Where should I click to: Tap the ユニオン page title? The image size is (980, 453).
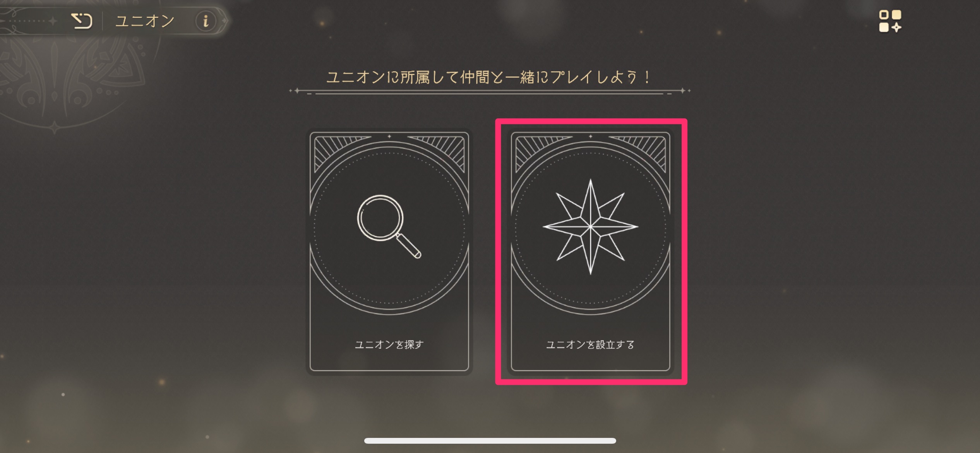coord(145,21)
